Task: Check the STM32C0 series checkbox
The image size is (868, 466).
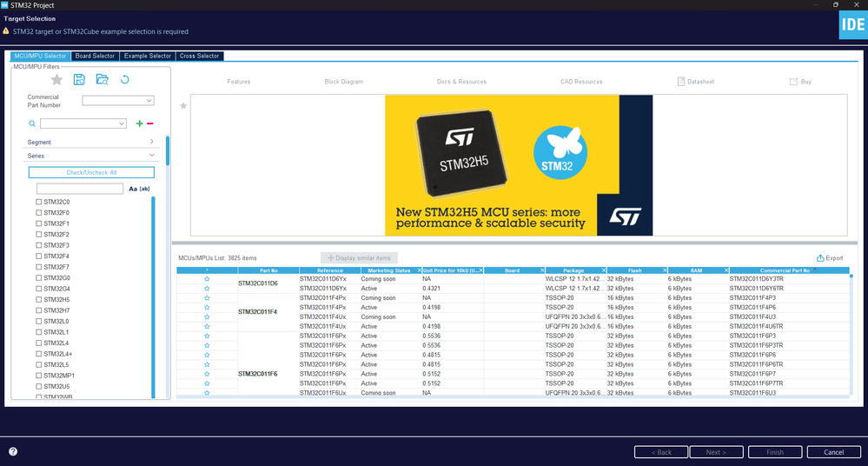Action: [39, 202]
